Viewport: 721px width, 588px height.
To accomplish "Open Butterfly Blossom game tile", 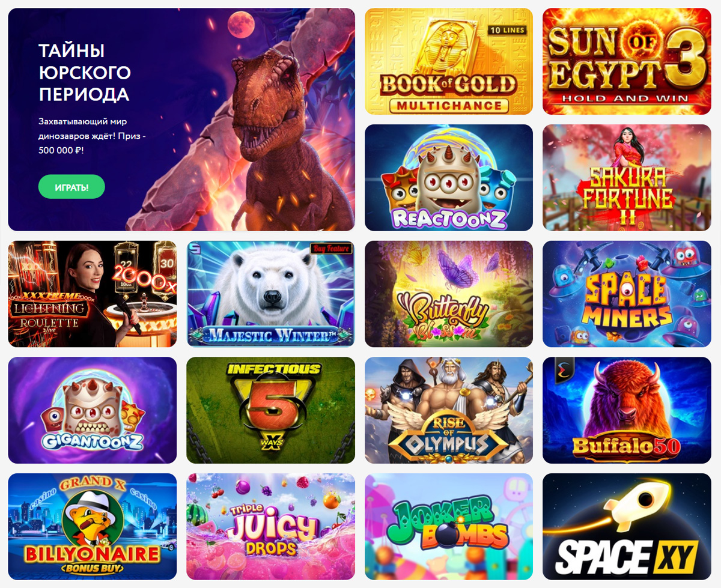I will 449,294.
